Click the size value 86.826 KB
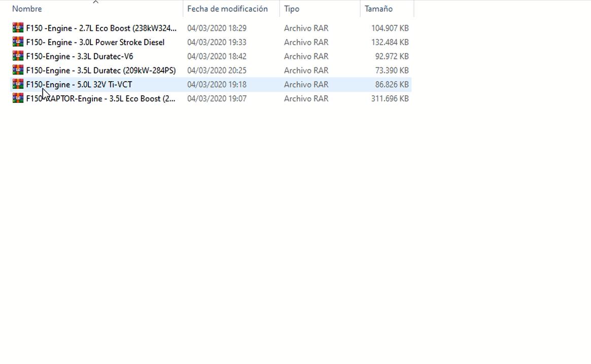The height and width of the screenshot is (364, 591). coord(392,84)
